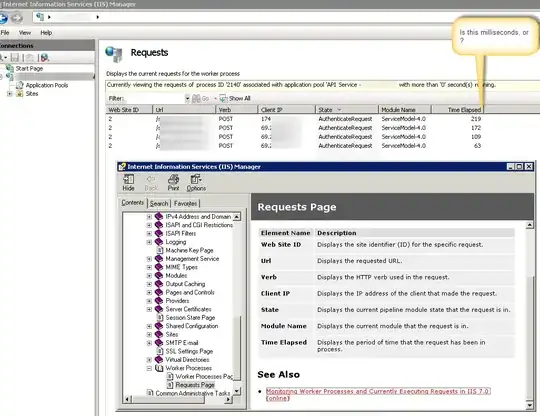Select request row with time 63

tap(295, 146)
